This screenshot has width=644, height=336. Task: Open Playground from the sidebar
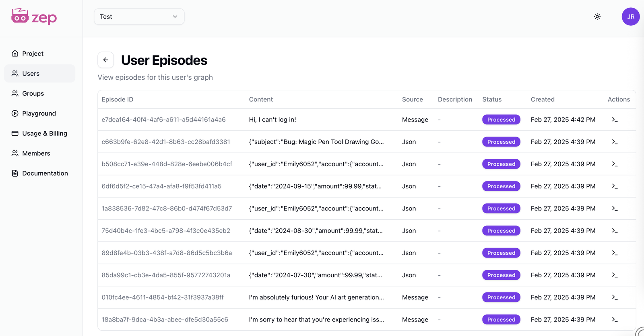(39, 113)
